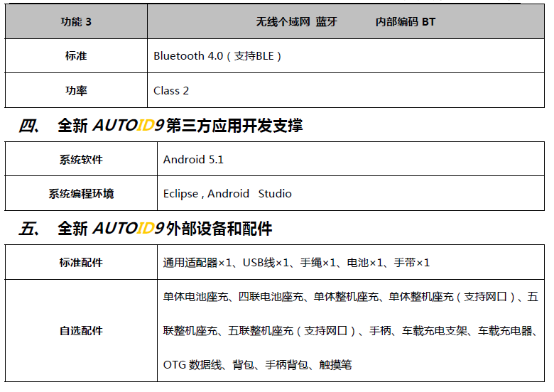Click the line starting '单体电池座充、四联电池座充'

[x=350, y=297]
